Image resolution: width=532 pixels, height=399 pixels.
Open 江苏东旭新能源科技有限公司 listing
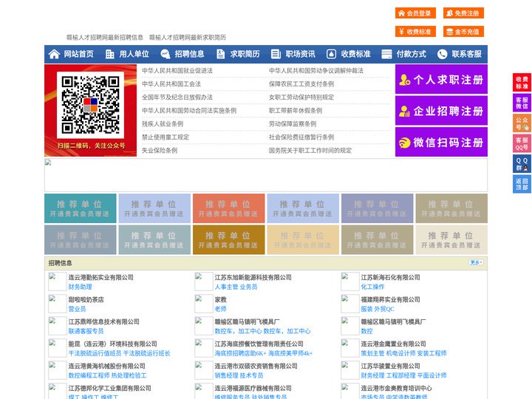tap(253, 277)
